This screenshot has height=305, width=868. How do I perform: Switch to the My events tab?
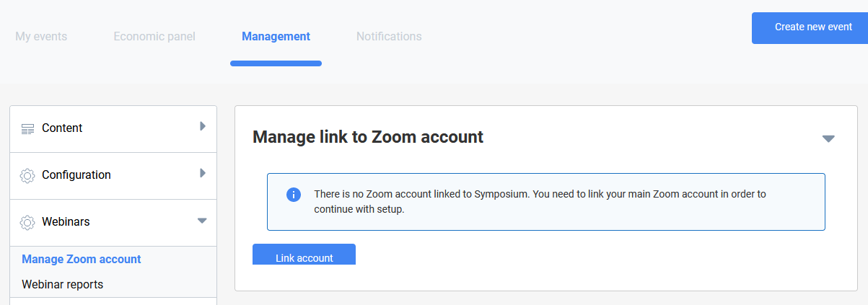coord(41,36)
